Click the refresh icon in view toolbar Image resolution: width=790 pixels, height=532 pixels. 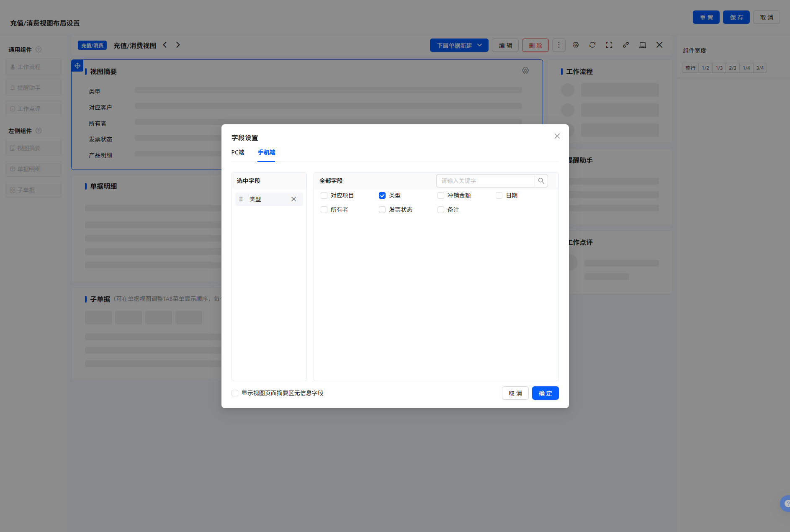tap(592, 45)
